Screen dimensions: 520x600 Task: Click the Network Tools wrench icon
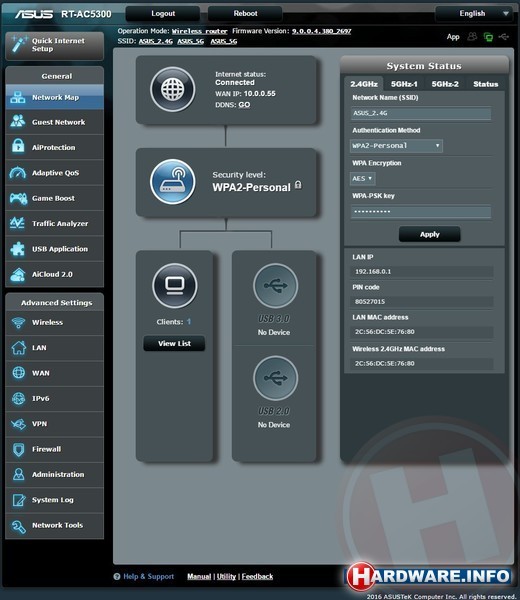pyautogui.click(x=18, y=526)
